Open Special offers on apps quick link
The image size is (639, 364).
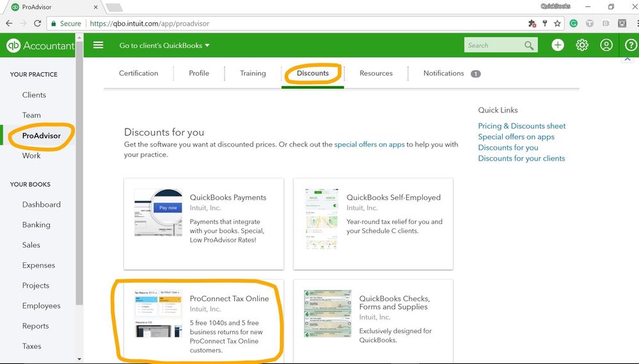pyautogui.click(x=516, y=137)
